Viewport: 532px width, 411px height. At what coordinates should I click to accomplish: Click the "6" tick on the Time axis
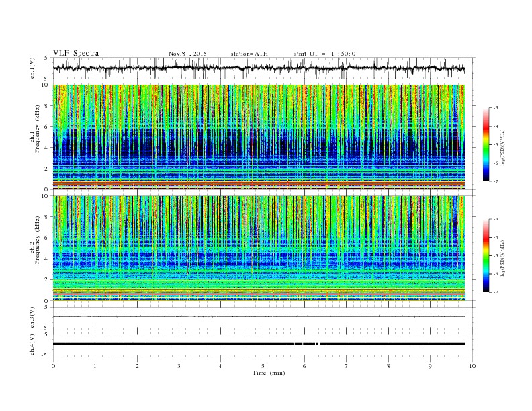pyautogui.click(x=304, y=366)
